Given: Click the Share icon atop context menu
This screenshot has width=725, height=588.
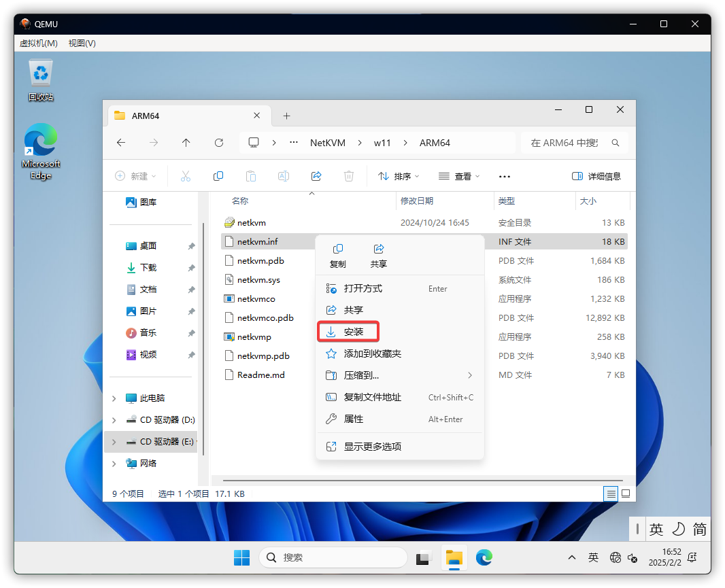Looking at the screenshot, I should point(379,255).
